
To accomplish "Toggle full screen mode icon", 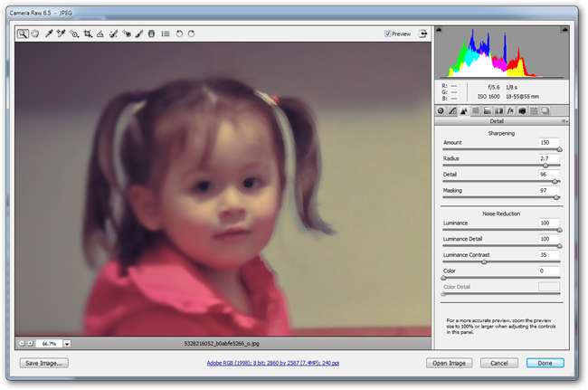I will [x=422, y=33].
